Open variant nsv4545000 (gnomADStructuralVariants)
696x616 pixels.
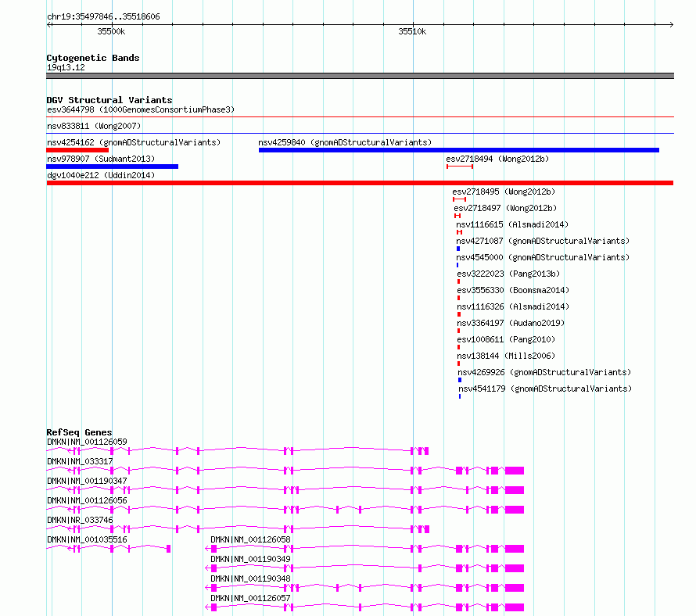point(543,257)
